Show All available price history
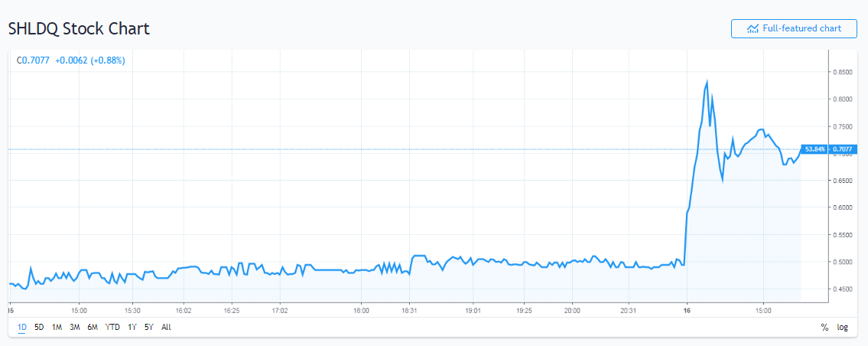Viewport: 868px width, 346px height. 166,327
